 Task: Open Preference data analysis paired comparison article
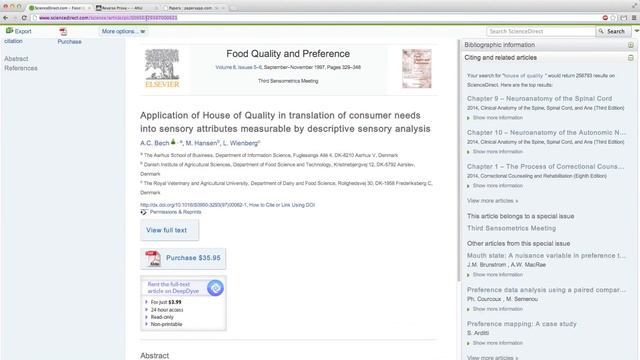coord(546,290)
